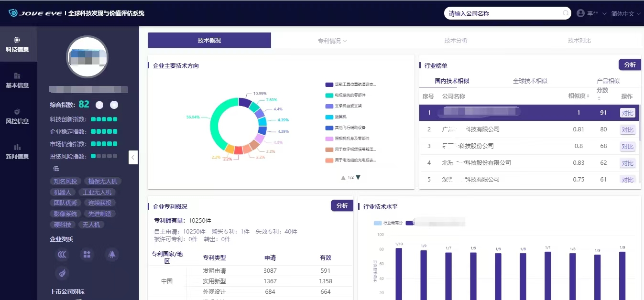Select the 产品相似 ranking tab
This screenshot has width=644, height=300.
[608, 81]
